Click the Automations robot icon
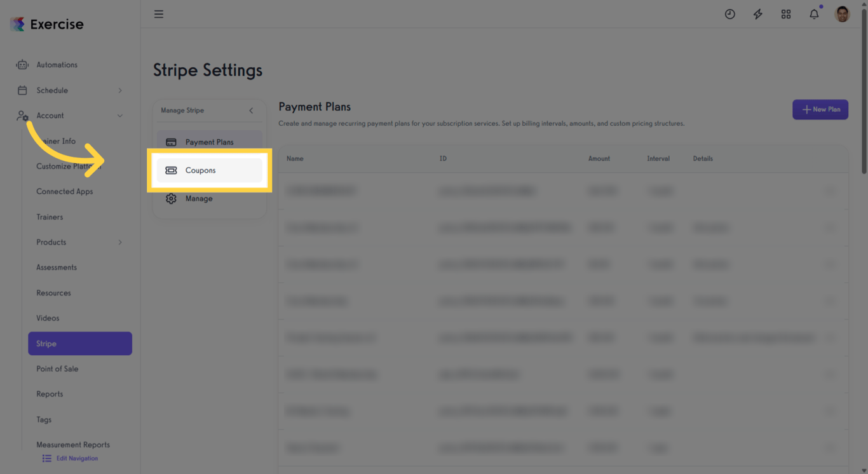Image resolution: width=868 pixels, height=474 pixels. coord(22,64)
